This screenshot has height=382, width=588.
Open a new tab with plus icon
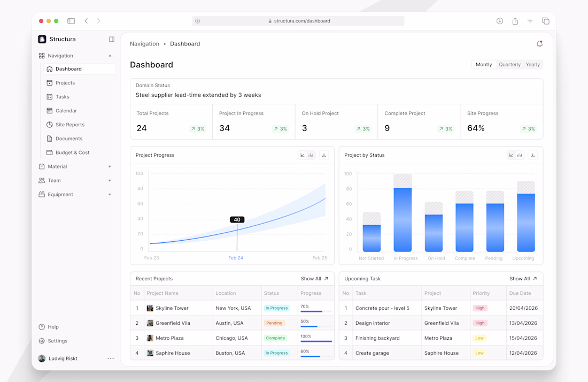pos(530,21)
